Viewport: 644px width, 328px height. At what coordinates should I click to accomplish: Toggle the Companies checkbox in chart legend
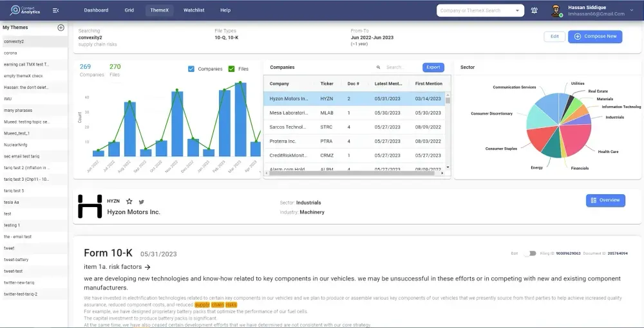[191, 69]
